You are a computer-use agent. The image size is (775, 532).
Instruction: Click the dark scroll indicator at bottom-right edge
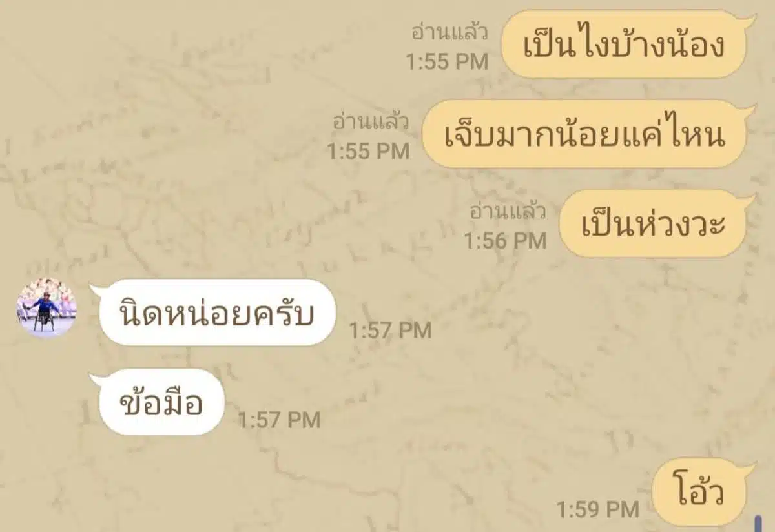pyautogui.click(x=758, y=523)
